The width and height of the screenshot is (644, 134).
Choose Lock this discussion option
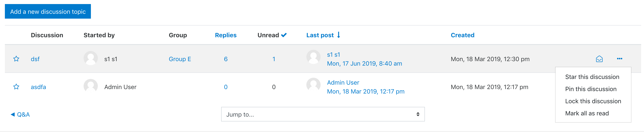593,101
